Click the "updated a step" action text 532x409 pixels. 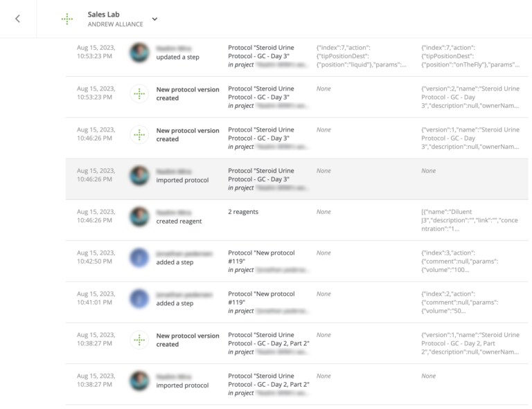[x=177, y=57]
